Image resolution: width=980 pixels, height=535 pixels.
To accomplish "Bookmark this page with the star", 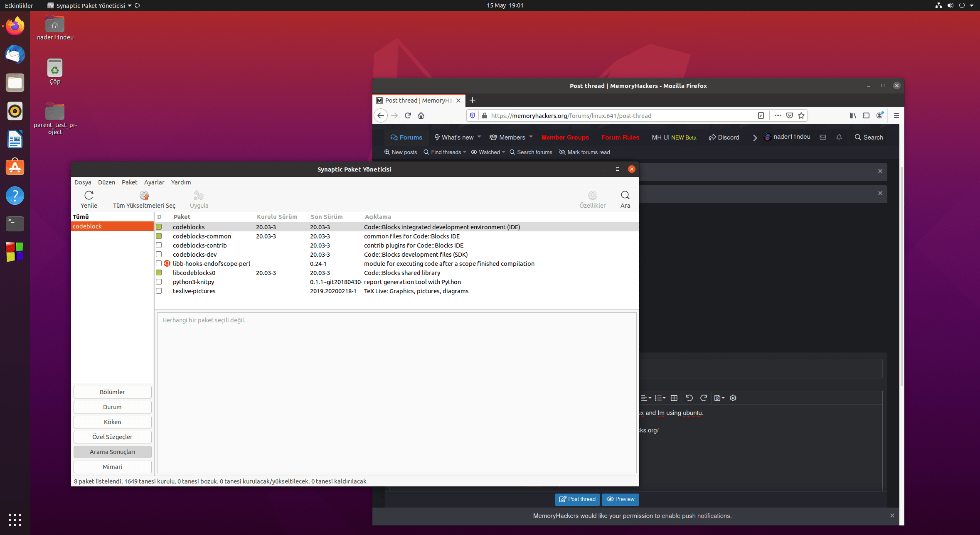I will (801, 115).
